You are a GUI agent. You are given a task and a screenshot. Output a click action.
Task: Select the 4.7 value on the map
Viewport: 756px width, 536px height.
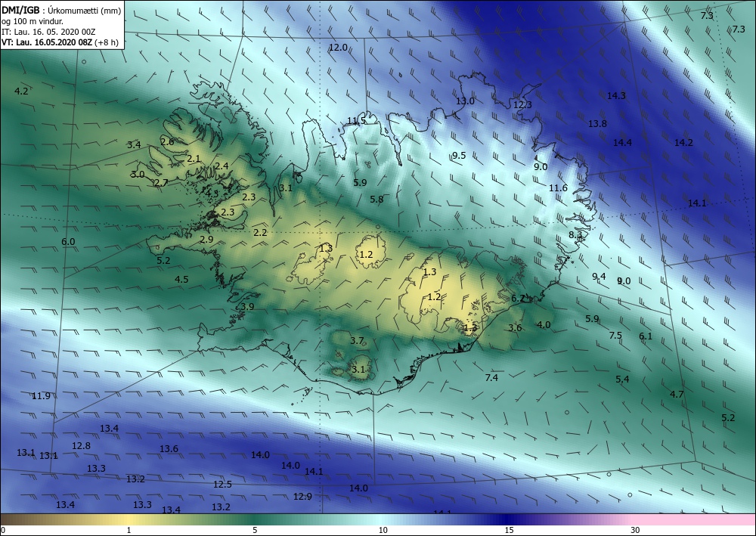click(x=677, y=394)
